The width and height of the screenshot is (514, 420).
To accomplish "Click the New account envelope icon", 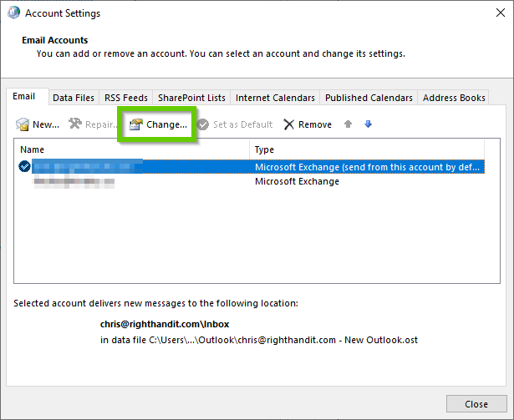I will [23, 124].
